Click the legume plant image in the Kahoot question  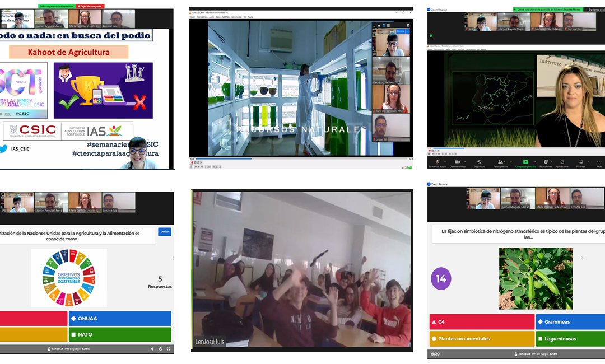coord(536,278)
